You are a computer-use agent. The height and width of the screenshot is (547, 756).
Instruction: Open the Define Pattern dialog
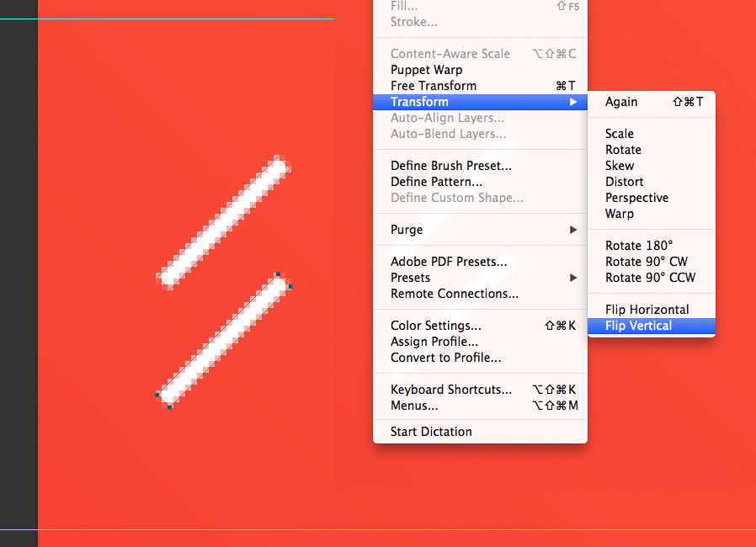pyautogui.click(x=430, y=181)
